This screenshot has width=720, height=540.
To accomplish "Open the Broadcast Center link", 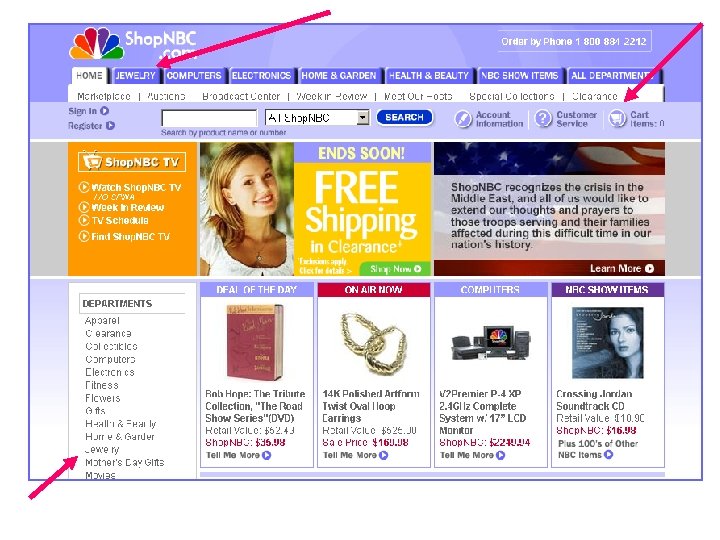I will point(241,96).
